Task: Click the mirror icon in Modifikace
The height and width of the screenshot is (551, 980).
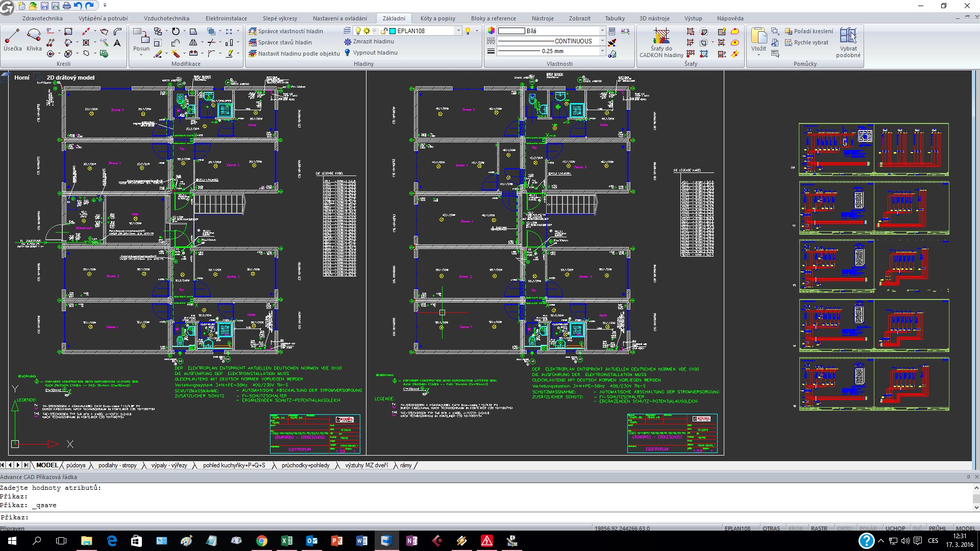Action: tap(193, 42)
